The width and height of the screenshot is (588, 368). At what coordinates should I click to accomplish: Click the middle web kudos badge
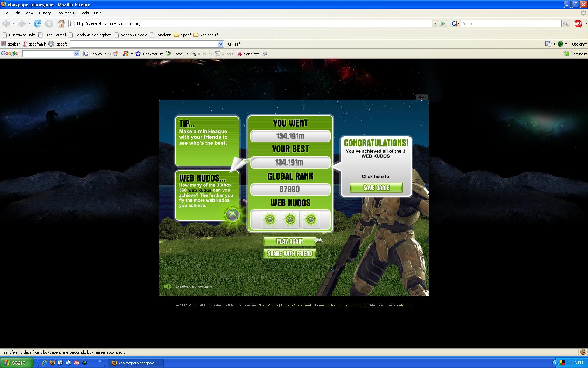pos(290,219)
